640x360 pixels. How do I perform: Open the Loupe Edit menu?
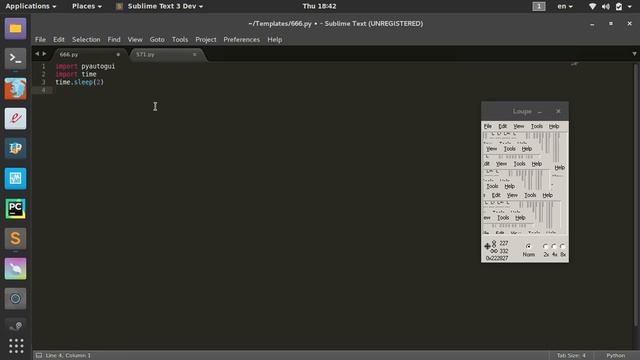pos(502,126)
